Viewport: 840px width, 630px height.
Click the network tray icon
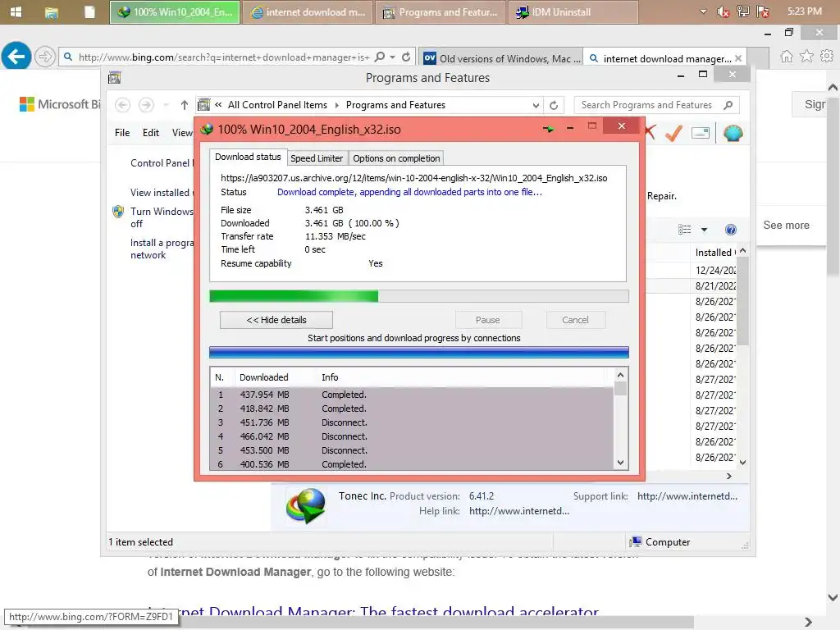coord(743,11)
